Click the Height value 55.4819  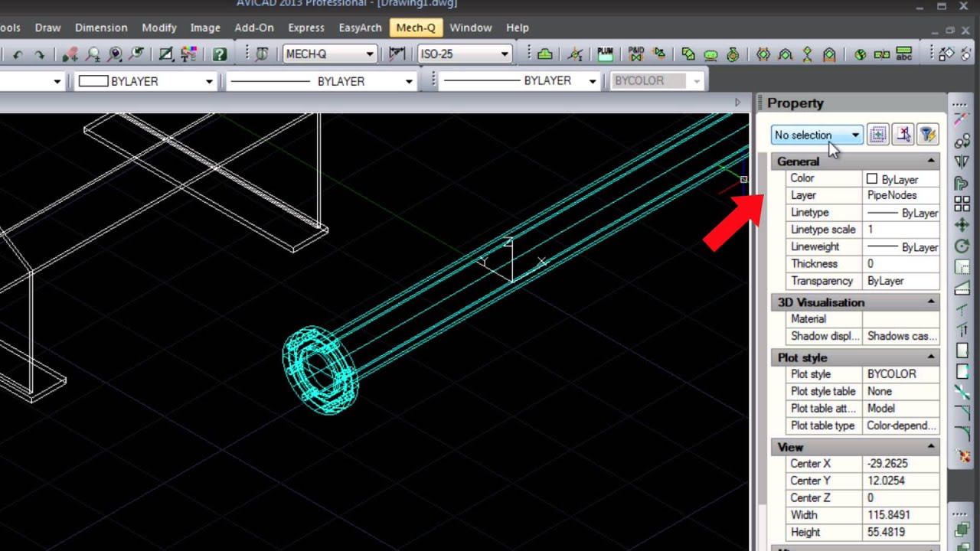(901, 532)
